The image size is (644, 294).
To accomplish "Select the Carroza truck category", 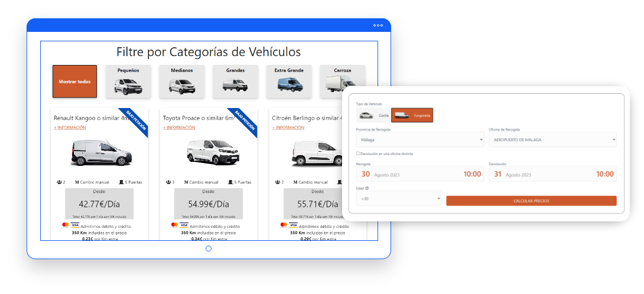I will click(342, 81).
